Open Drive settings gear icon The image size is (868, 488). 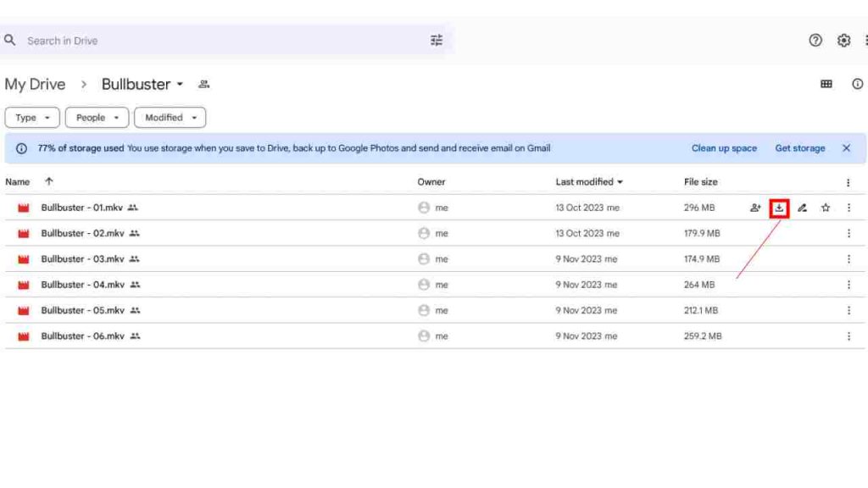pyautogui.click(x=843, y=41)
